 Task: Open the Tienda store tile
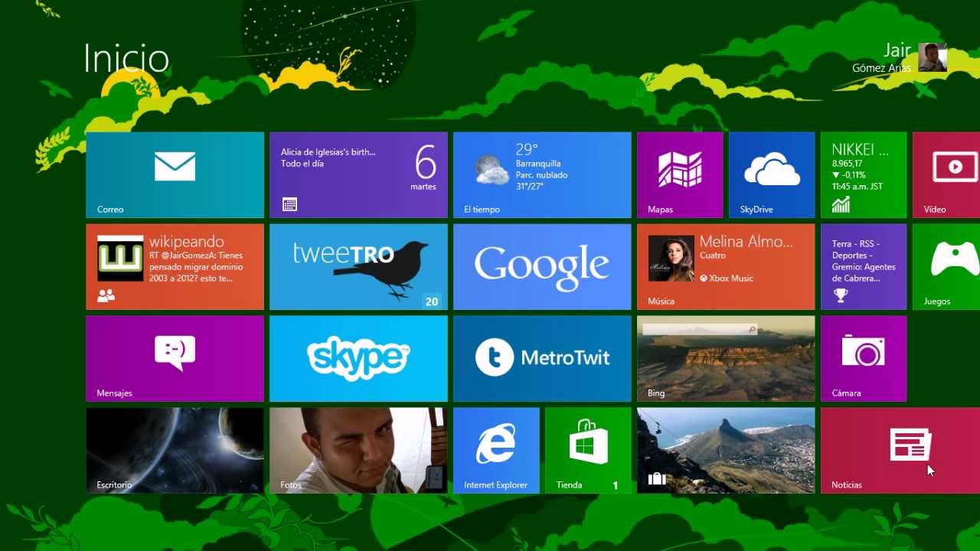(x=588, y=451)
